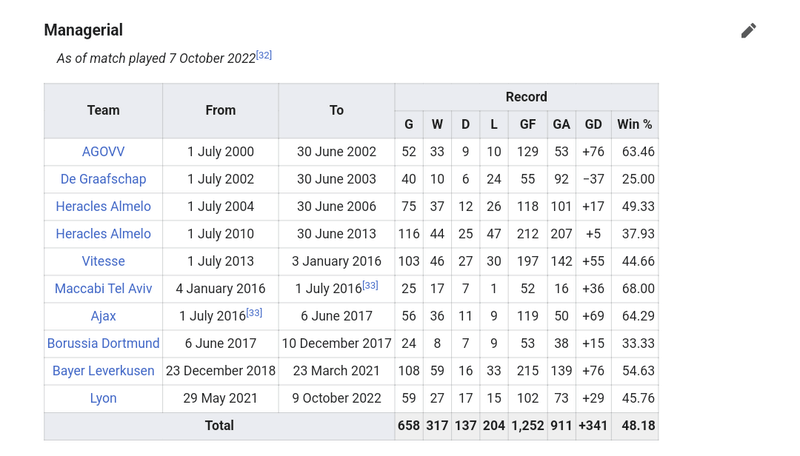The width and height of the screenshot is (800, 456).
Task: Open citation 33 beside Maccabi's end date
Action: pos(370,285)
